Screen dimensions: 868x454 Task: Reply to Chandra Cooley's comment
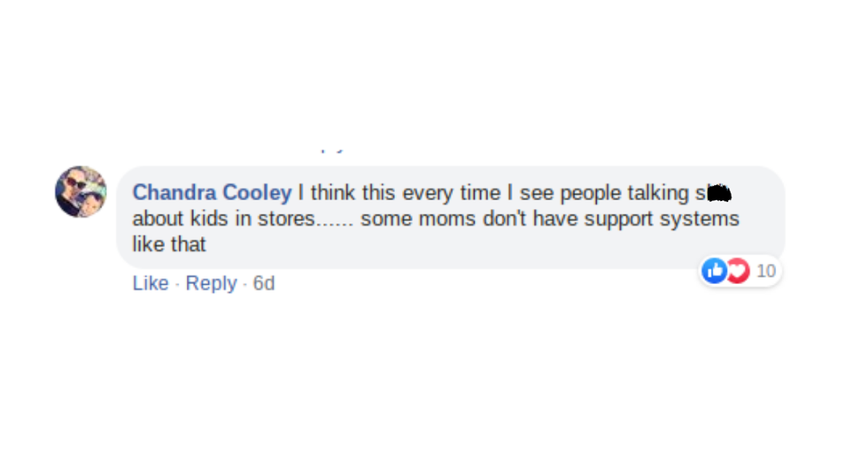pyautogui.click(x=212, y=283)
